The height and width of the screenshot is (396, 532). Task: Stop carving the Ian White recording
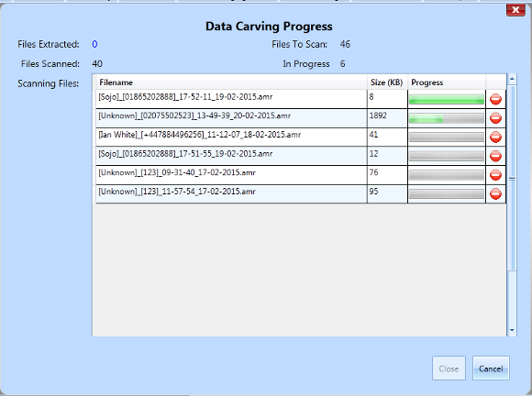[x=495, y=137]
